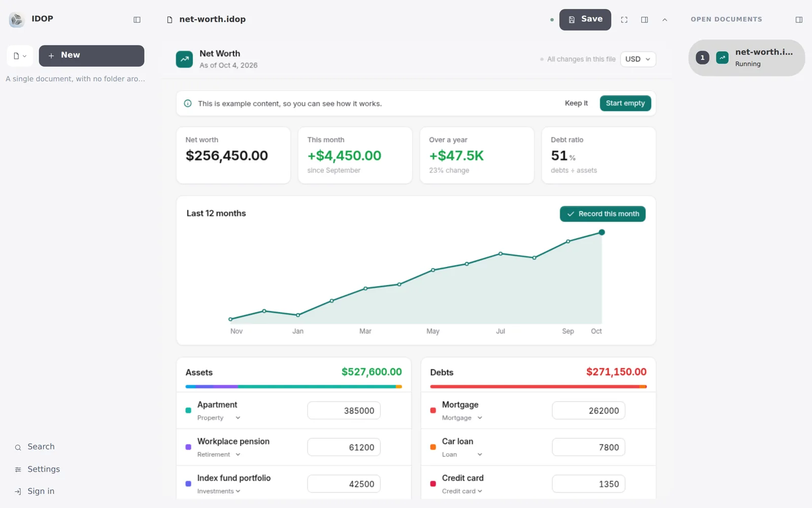Click Keep it in the banner
The width and height of the screenshot is (812, 508).
coord(576,103)
